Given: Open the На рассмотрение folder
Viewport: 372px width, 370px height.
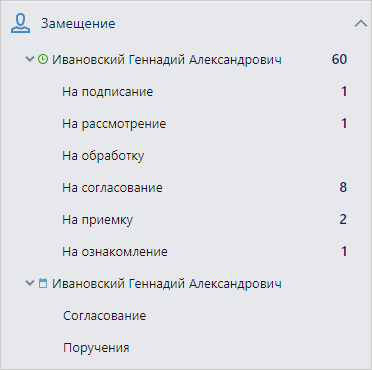Looking at the screenshot, I should coord(114,124).
